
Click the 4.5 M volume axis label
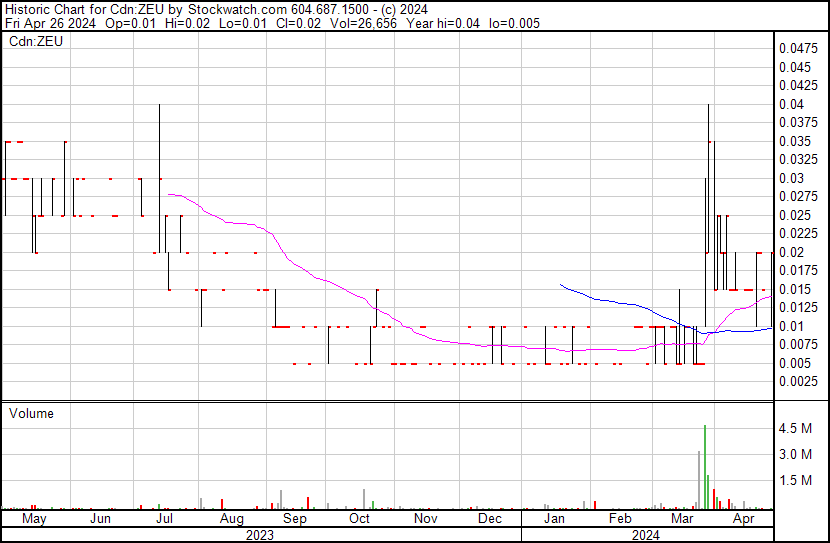click(795, 428)
